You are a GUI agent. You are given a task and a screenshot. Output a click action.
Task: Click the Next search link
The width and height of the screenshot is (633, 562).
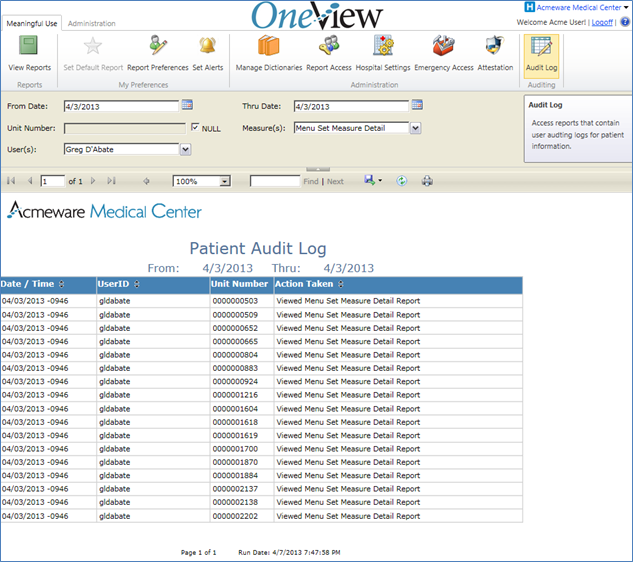click(335, 182)
